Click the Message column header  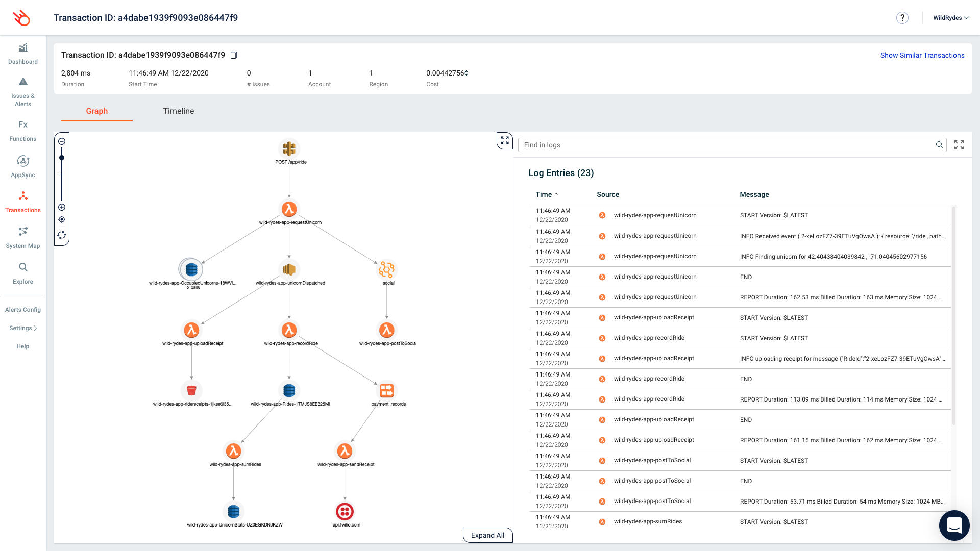[754, 194]
